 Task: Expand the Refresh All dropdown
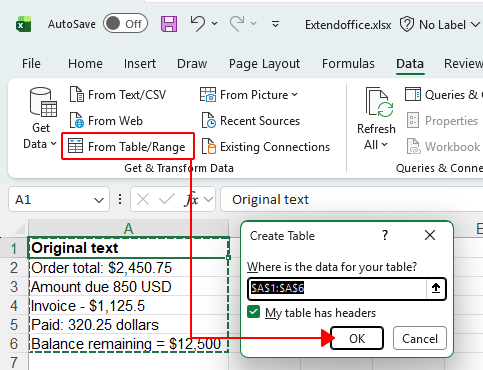coord(384,144)
